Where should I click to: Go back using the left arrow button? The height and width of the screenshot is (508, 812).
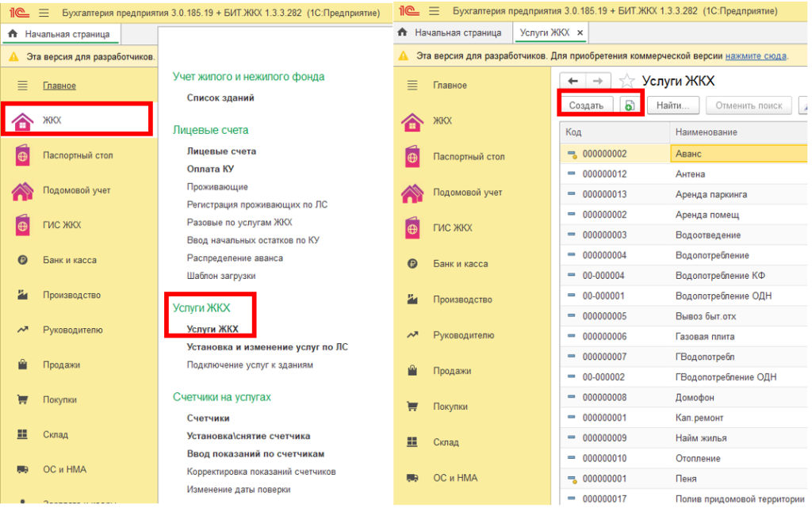tap(573, 81)
